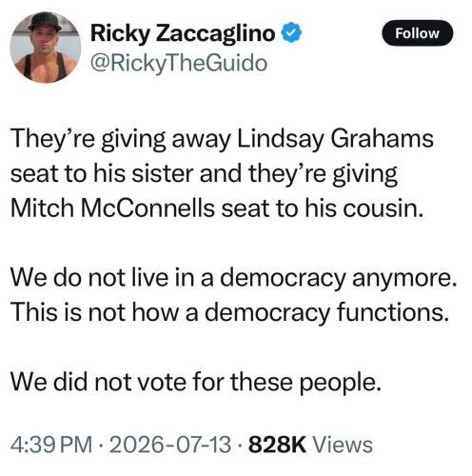Click the 4:39 PM timestamp
The height and width of the screenshot is (476, 472).
pyautogui.click(x=51, y=445)
